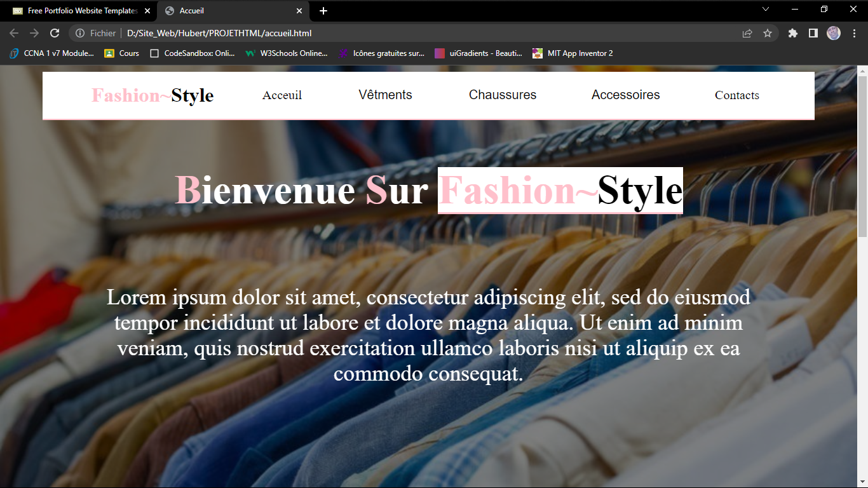This screenshot has width=868, height=488.
Task: Open CodeSandbox bookmark
Action: (x=193, y=53)
